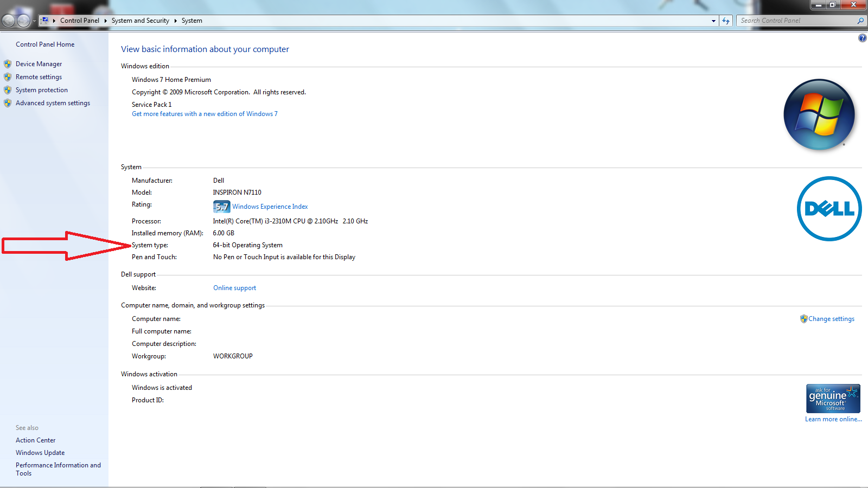Screen dimensions: 868x488
Task: Open the recent pages dropdown arrow
Action: (34, 21)
